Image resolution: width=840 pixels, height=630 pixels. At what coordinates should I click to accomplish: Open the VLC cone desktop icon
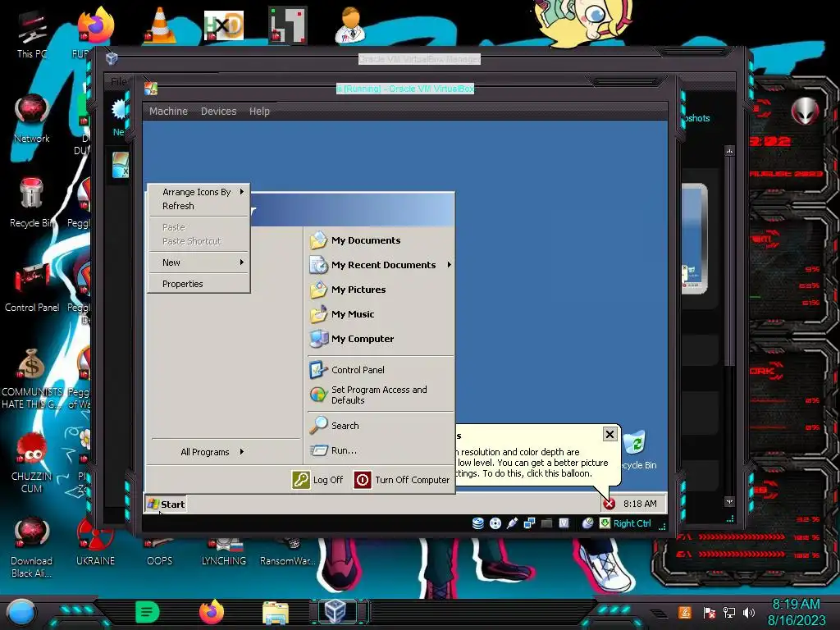[x=160, y=25]
